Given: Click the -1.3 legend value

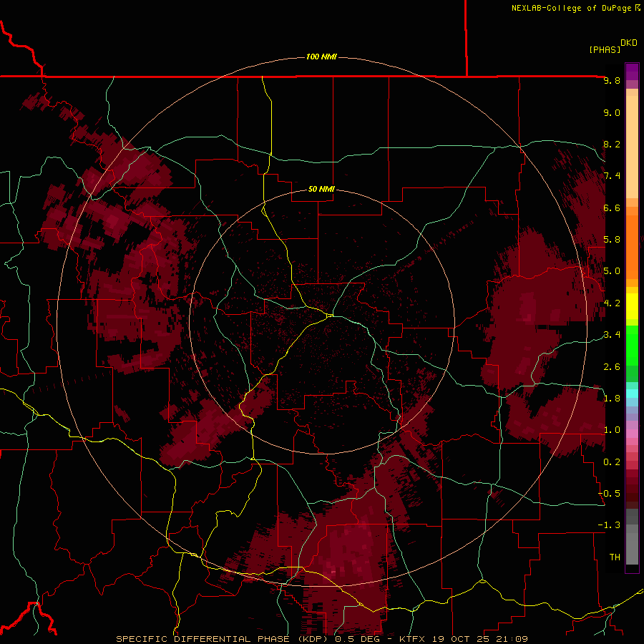Looking at the screenshot, I should click(x=609, y=525).
